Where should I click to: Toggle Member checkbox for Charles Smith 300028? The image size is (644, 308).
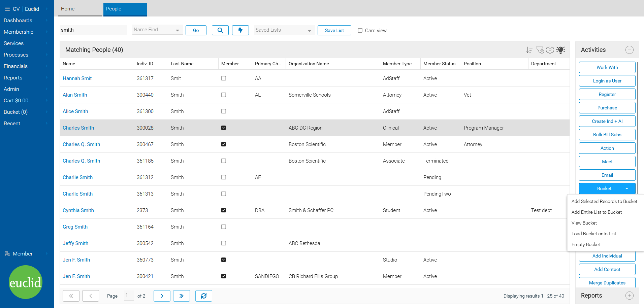pos(224,128)
